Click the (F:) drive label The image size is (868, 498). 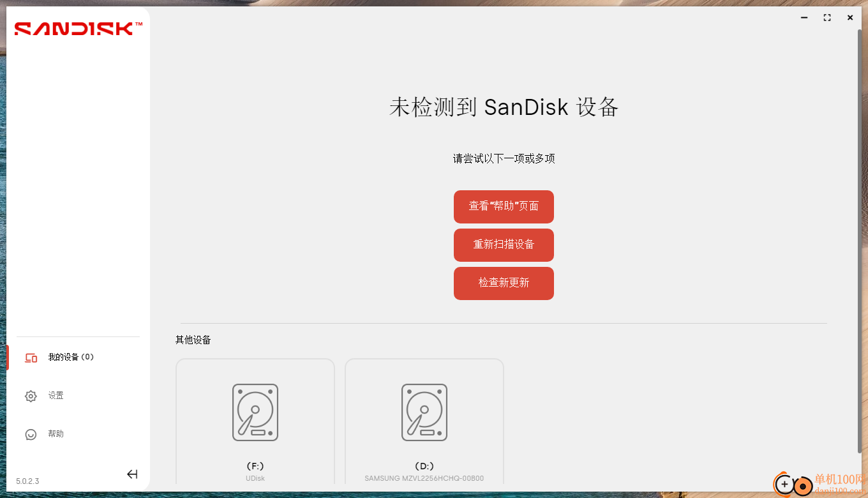pos(255,467)
